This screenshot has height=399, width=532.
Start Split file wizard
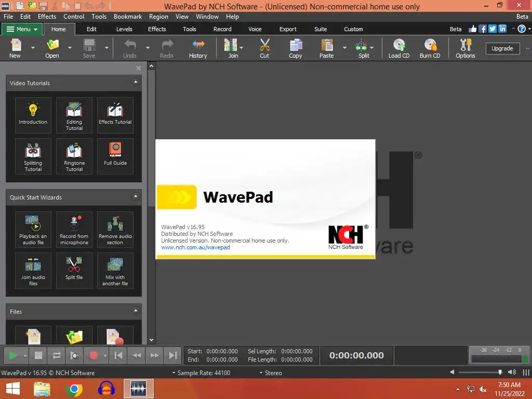click(x=74, y=270)
